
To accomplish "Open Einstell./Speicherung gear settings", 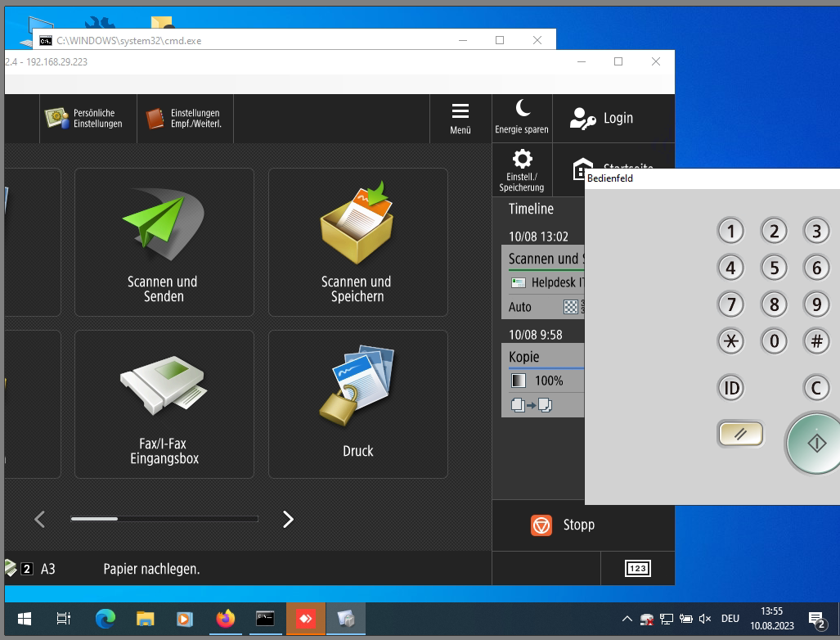I will coord(522,169).
